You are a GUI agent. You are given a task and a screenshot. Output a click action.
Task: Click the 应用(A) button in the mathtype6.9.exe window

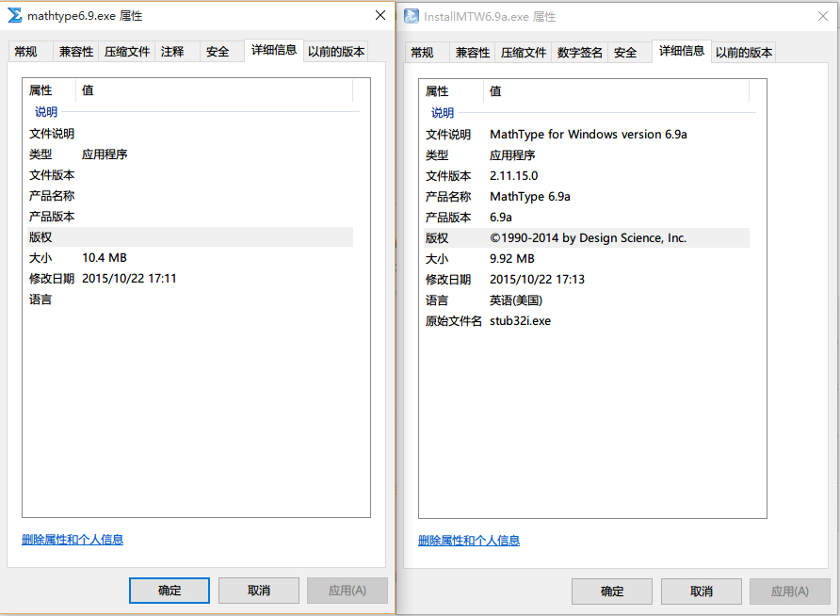pyautogui.click(x=347, y=591)
